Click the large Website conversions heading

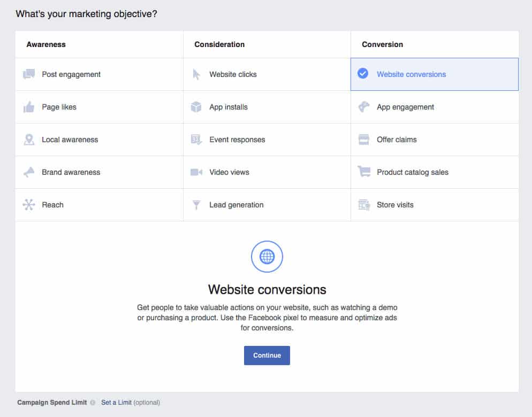point(267,290)
